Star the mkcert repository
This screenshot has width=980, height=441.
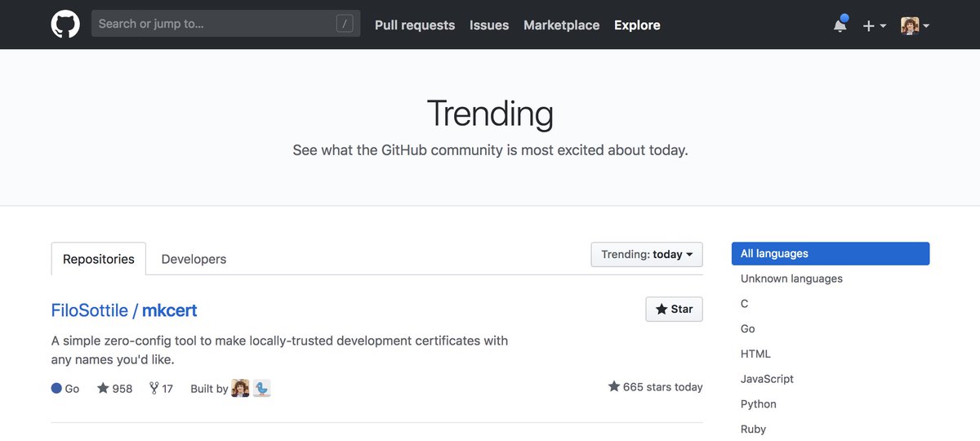(674, 309)
